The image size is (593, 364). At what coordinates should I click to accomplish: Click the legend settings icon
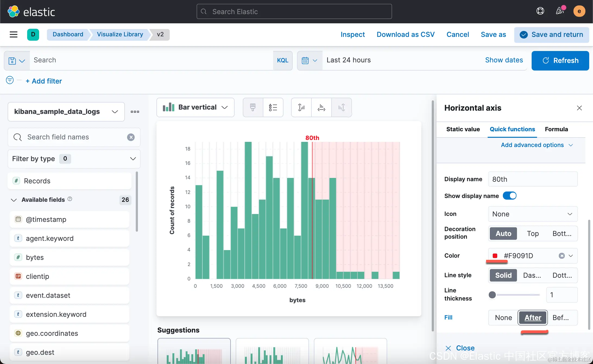coord(273,107)
